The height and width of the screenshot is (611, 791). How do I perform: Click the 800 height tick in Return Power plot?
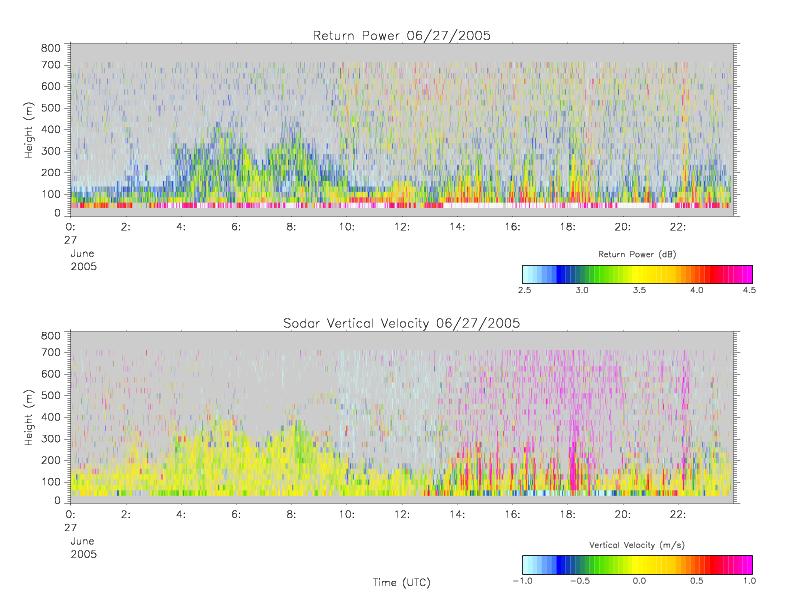pyautogui.click(x=50, y=48)
